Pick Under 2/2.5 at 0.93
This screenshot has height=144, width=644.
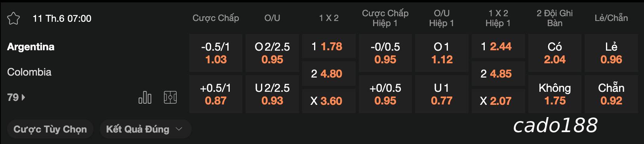[x=272, y=94]
